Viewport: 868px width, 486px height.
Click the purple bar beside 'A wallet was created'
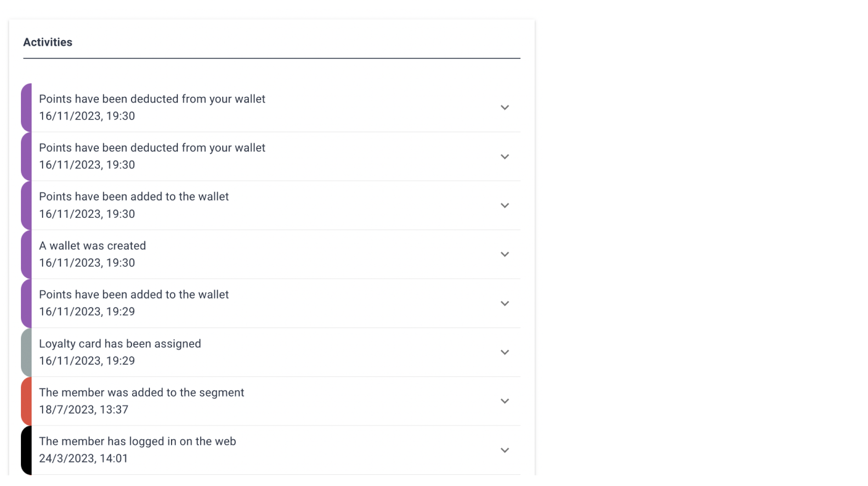click(x=26, y=254)
